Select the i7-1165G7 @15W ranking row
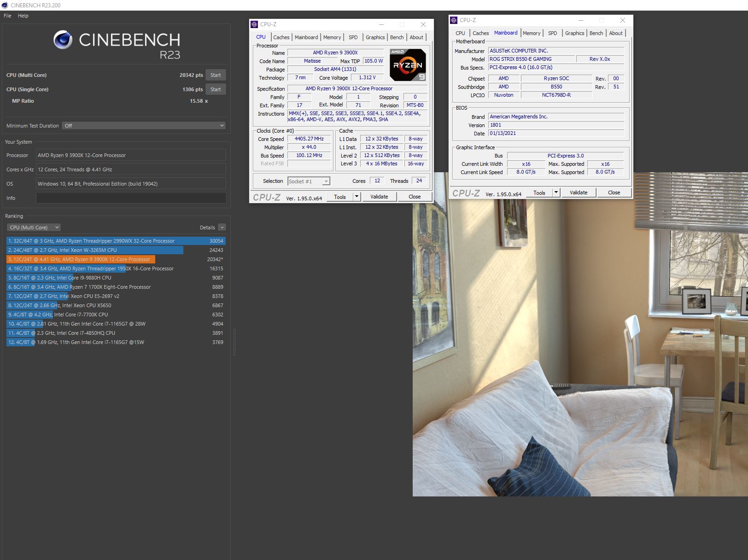The image size is (748, 560). (x=116, y=342)
